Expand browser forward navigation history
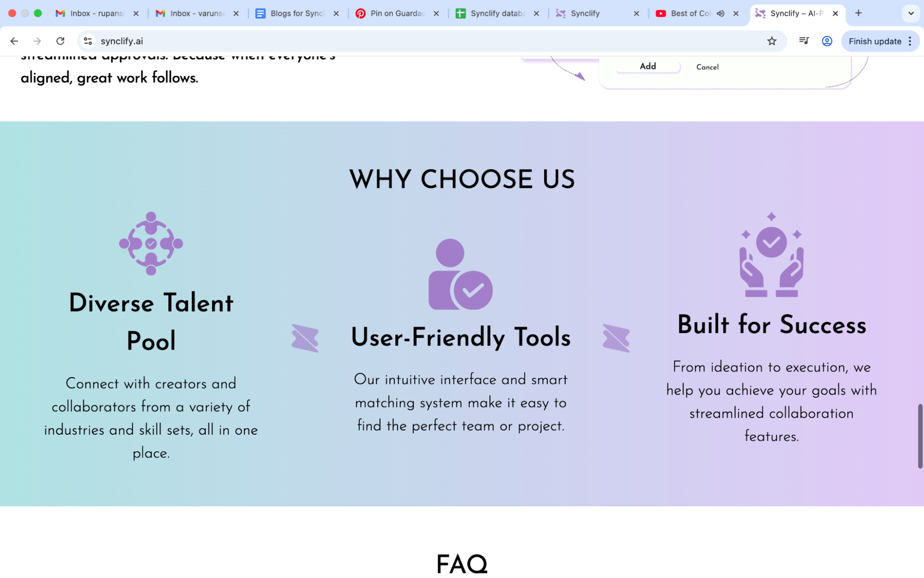 point(37,41)
